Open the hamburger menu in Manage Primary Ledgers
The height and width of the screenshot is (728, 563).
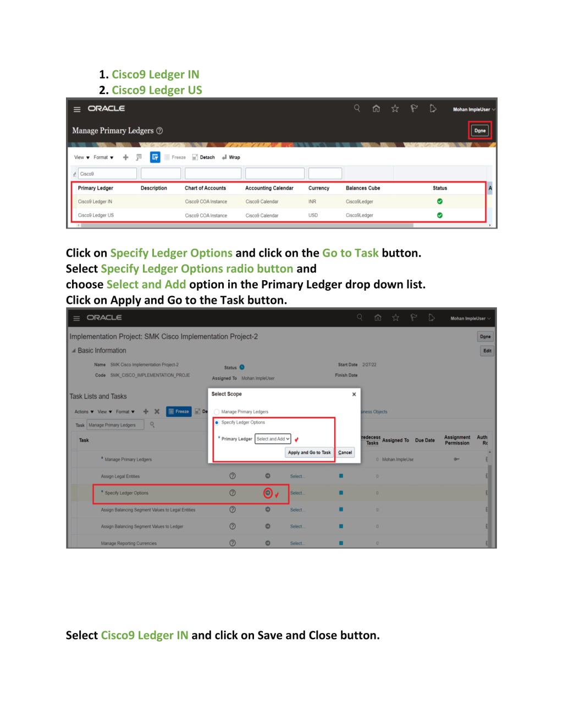click(77, 109)
